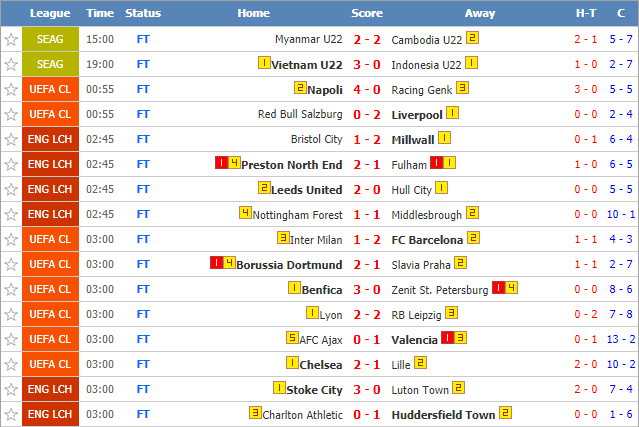Toggle favorite star for Napoli match
This screenshot has width=639, height=427.
coord(11,90)
